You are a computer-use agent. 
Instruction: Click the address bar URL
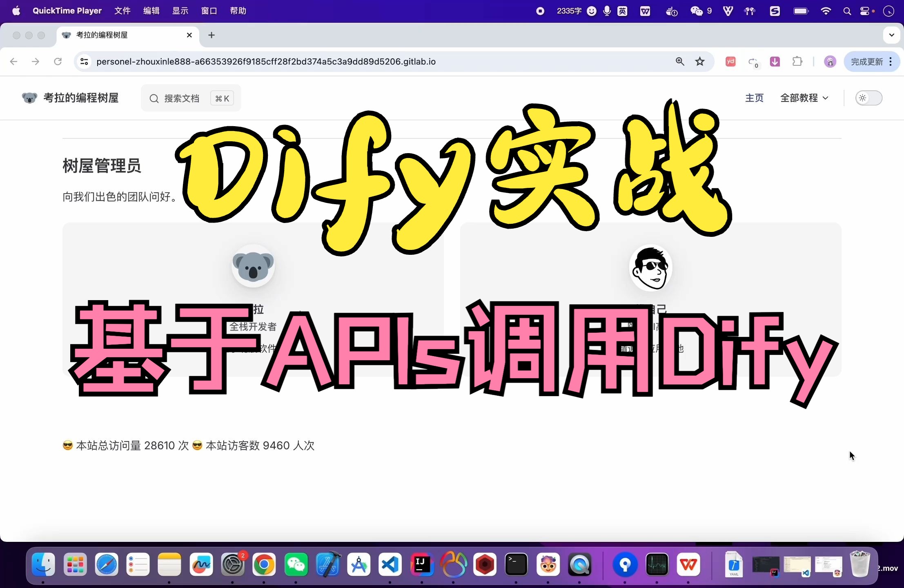[266, 61]
